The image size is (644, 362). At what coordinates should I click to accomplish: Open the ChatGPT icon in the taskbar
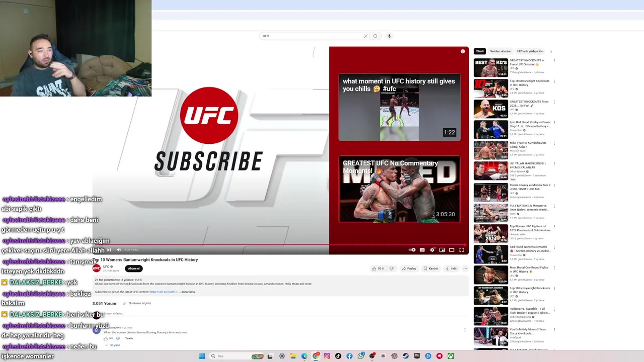point(394,356)
